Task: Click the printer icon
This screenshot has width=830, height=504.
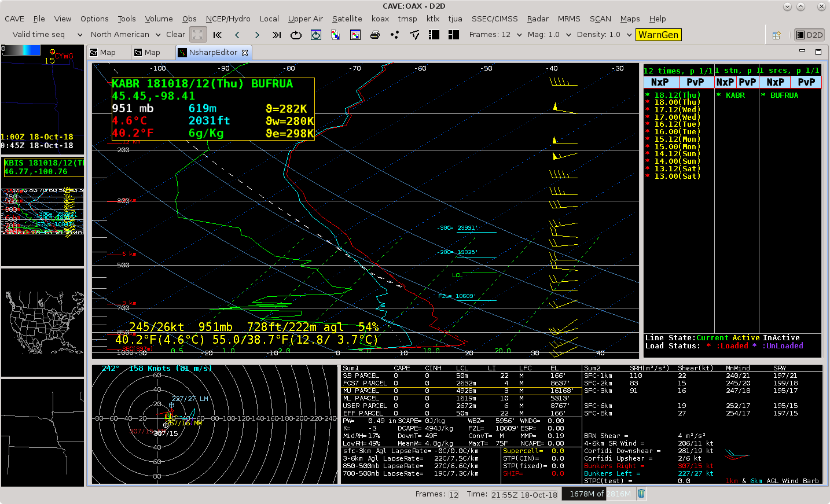Action: (x=375, y=35)
